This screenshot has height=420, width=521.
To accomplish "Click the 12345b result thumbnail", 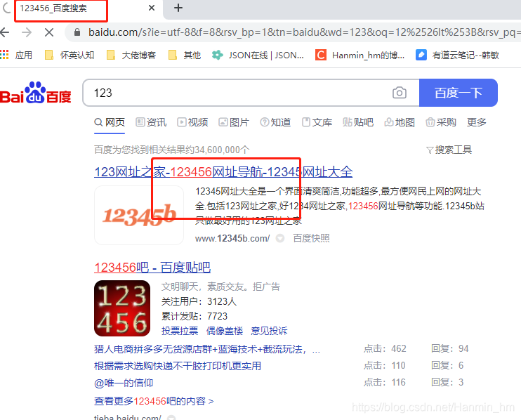I will coord(139,216).
